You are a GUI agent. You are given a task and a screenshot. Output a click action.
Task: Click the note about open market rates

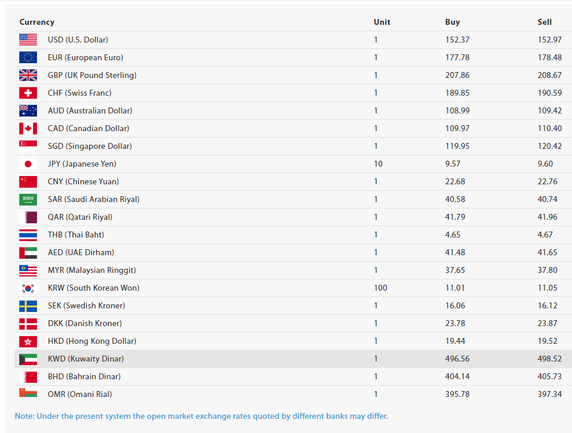tap(201, 416)
